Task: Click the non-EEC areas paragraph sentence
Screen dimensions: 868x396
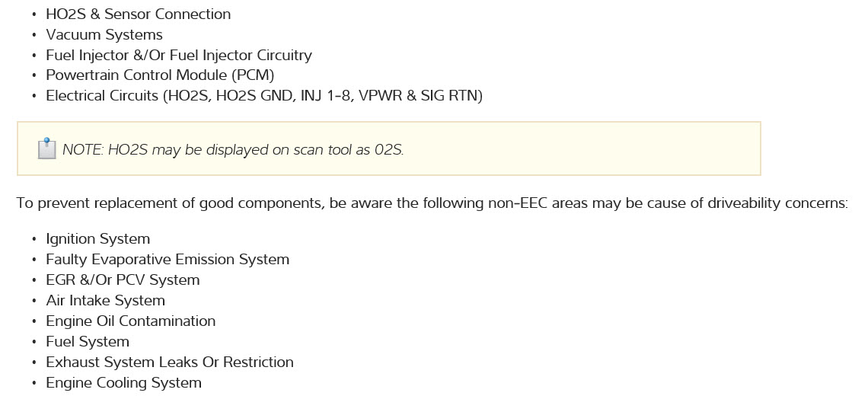Action: [x=432, y=204]
